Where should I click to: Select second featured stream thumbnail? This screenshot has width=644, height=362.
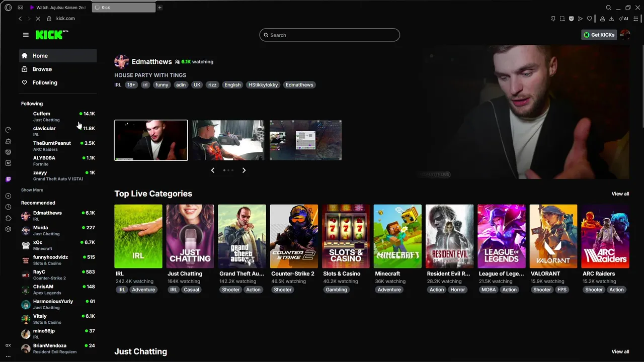click(x=228, y=140)
